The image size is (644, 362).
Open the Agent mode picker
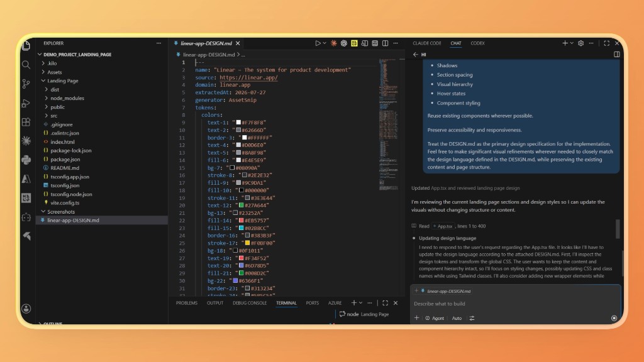pyautogui.click(x=435, y=318)
